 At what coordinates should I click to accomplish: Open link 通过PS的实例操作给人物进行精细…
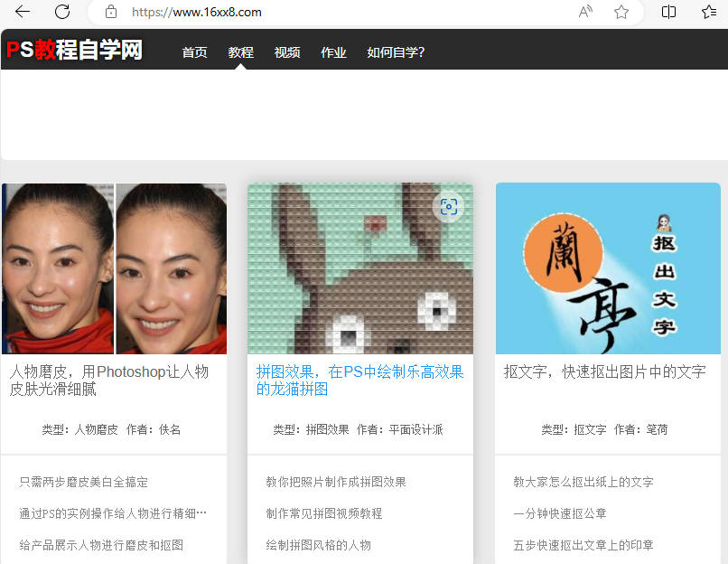pyautogui.click(x=113, y=513)
